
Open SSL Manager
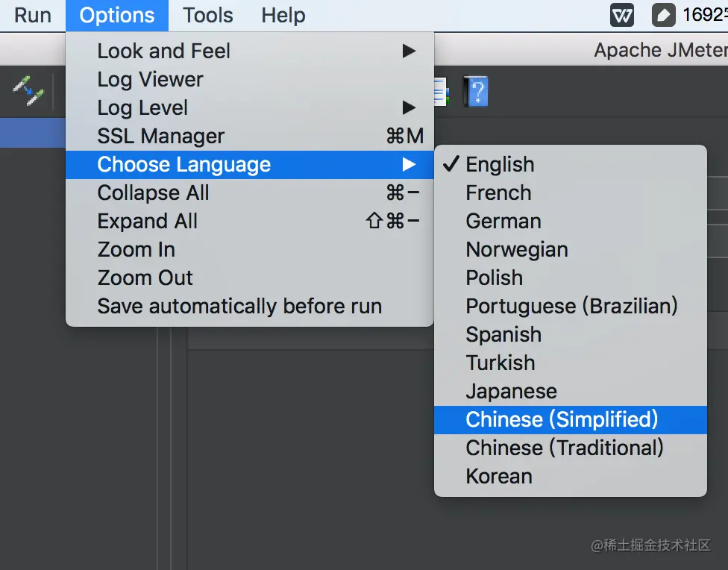pos(250,136)
